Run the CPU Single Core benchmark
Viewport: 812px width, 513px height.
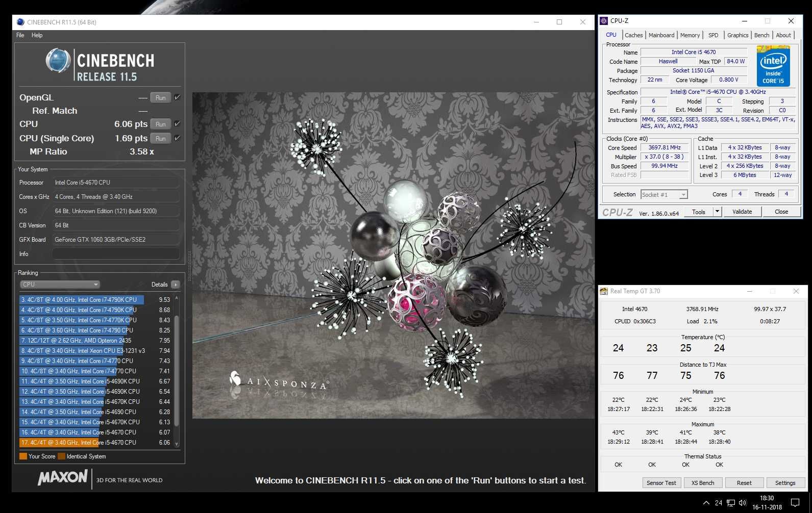click(x=160, y=138)
